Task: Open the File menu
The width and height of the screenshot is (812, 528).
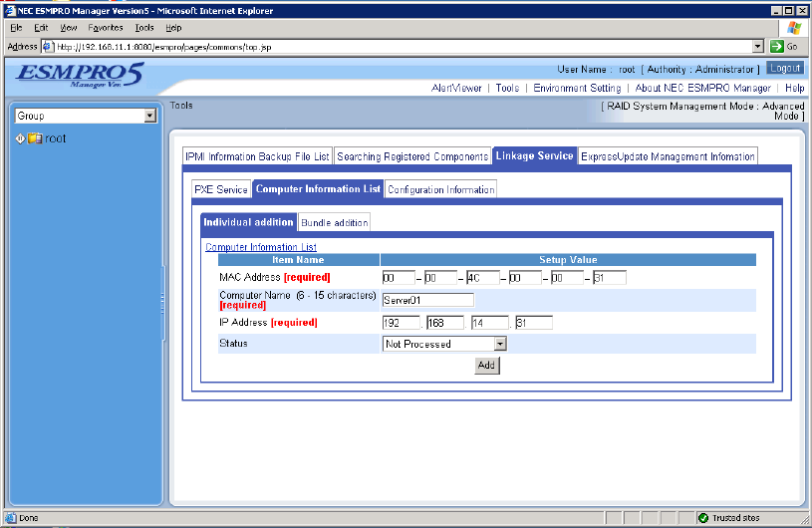Action: click(16, 28)
